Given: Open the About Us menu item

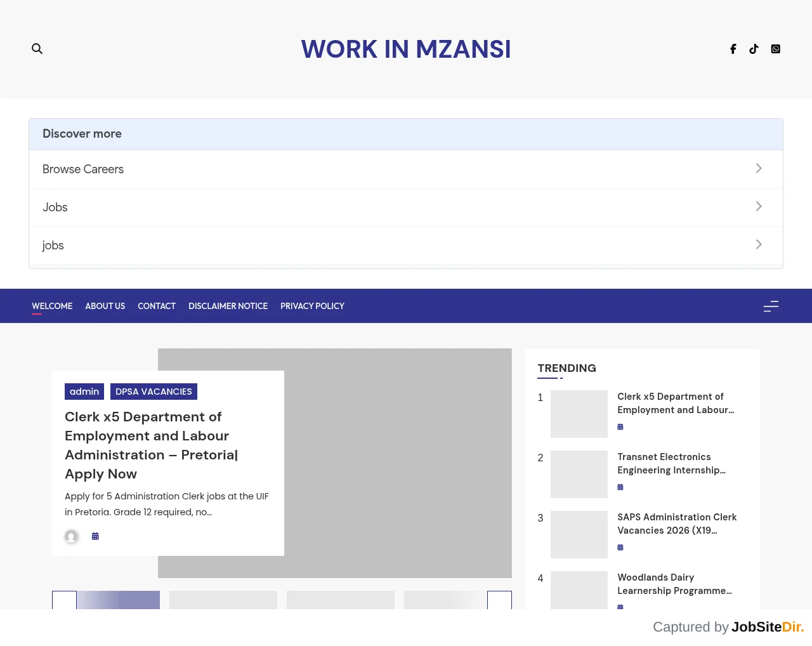Looking at the screenshot, I should pos(105,306).
